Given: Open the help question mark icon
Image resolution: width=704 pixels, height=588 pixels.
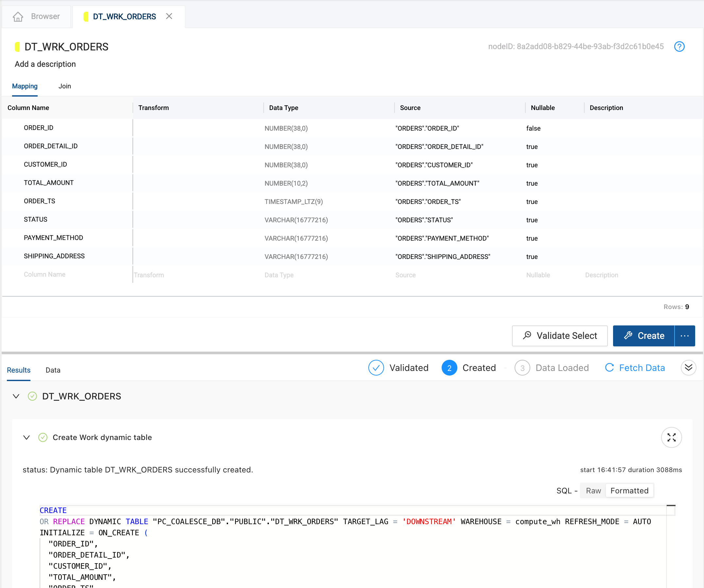Looking at the screenshot, I should pyautogui.click(x=679, y=46).
